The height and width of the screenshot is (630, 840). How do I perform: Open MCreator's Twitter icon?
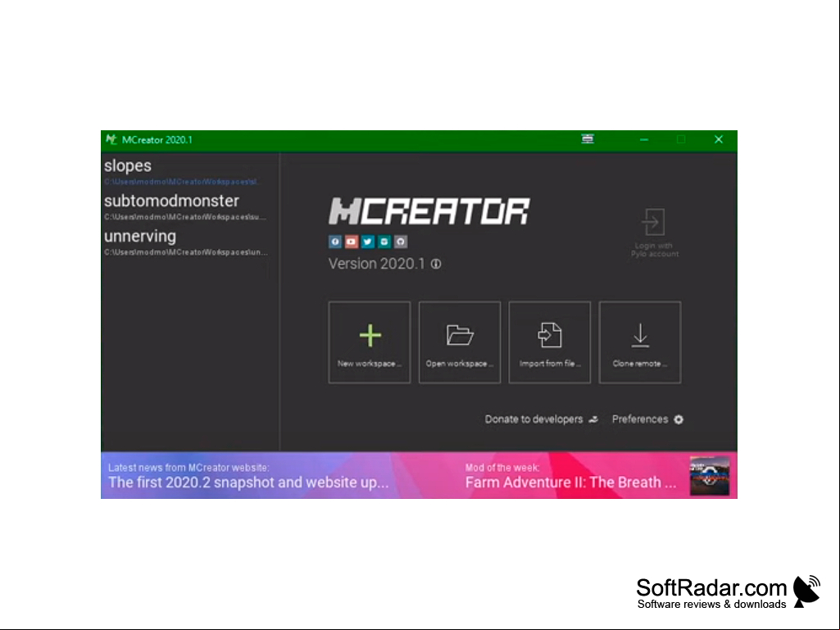pyautogui.click(x=367, y=242)
